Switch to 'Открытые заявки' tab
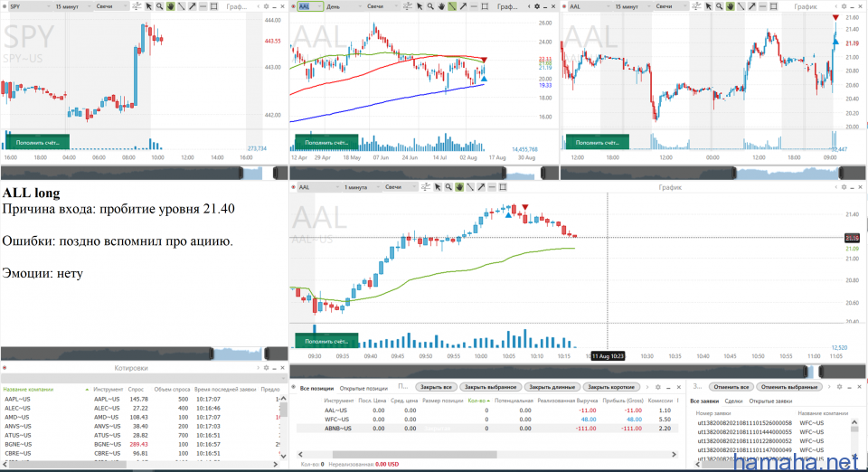This screenshot has width=868, height=472. (770, 401)
